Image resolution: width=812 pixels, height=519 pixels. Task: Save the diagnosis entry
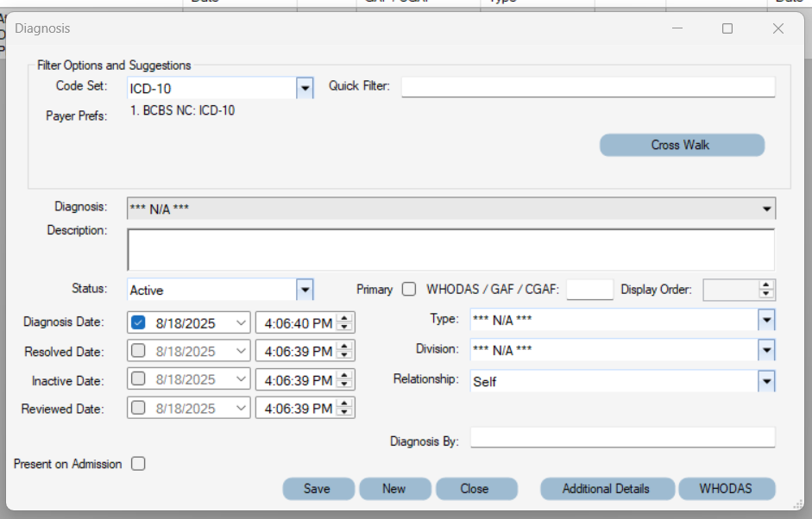tap(318, 489)
